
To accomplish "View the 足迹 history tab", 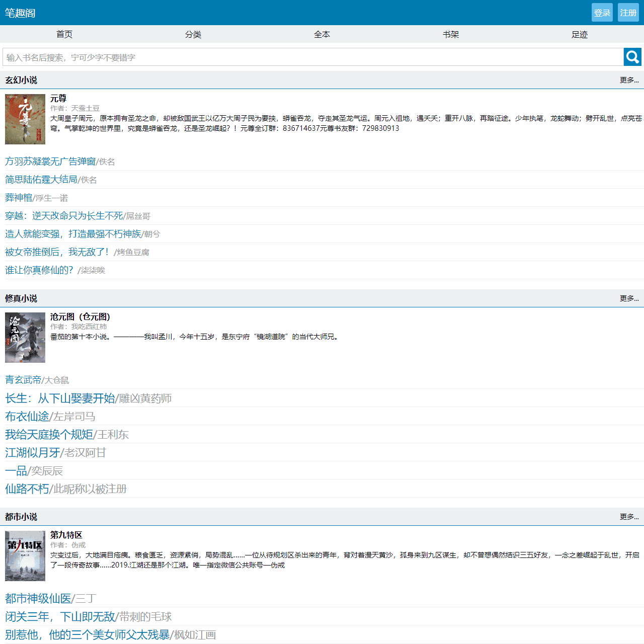I will (580, 34).
